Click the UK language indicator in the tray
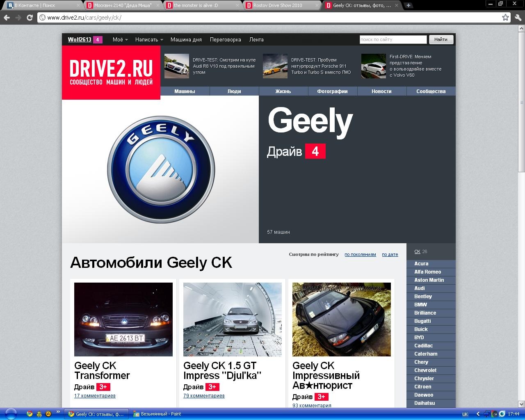The height and width of the screenshot is (420, 525). pos(465,414)
